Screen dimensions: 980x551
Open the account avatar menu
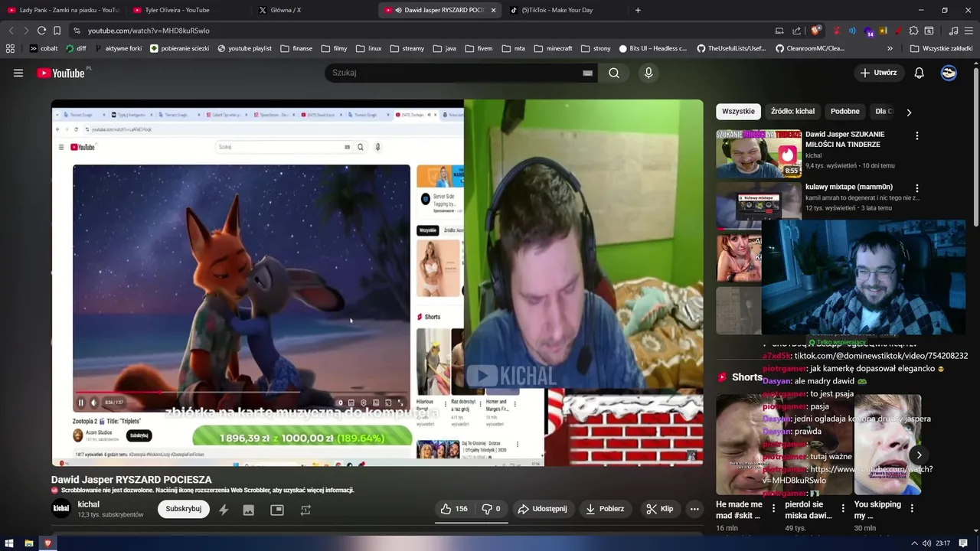click(949, 73)
